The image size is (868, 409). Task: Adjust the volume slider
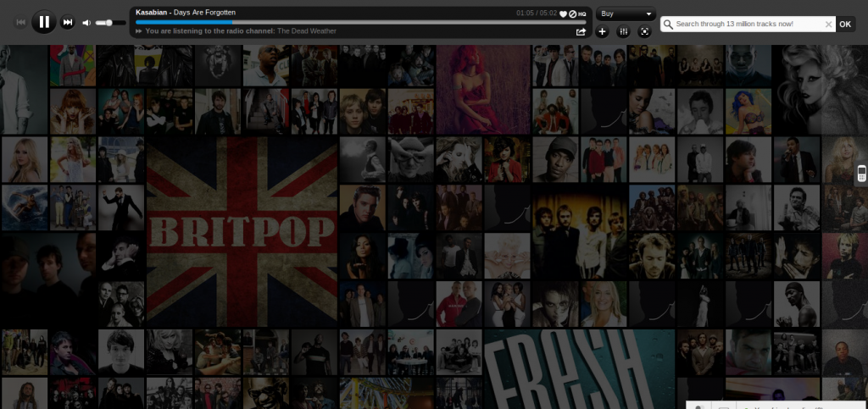click(x=110, y=23)
